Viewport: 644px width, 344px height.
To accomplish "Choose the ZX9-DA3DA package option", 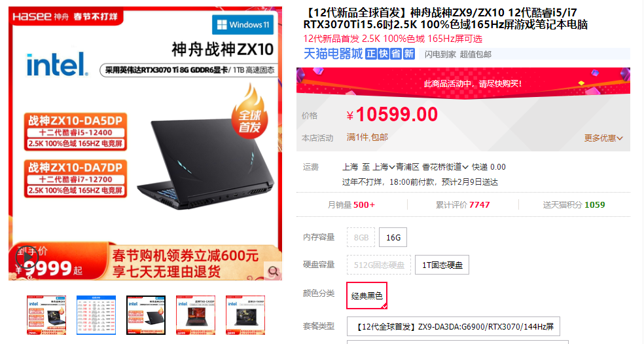I will point(454,327).
